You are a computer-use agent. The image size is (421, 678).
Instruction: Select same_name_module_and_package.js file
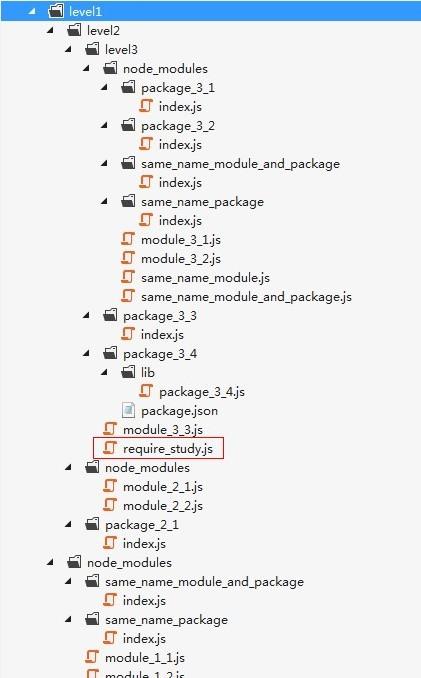point(246,297)
